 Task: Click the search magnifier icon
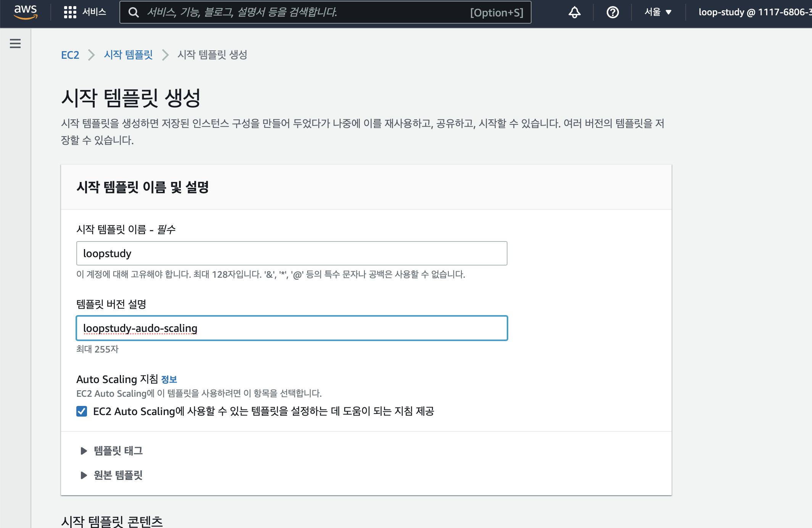(133, 13)
